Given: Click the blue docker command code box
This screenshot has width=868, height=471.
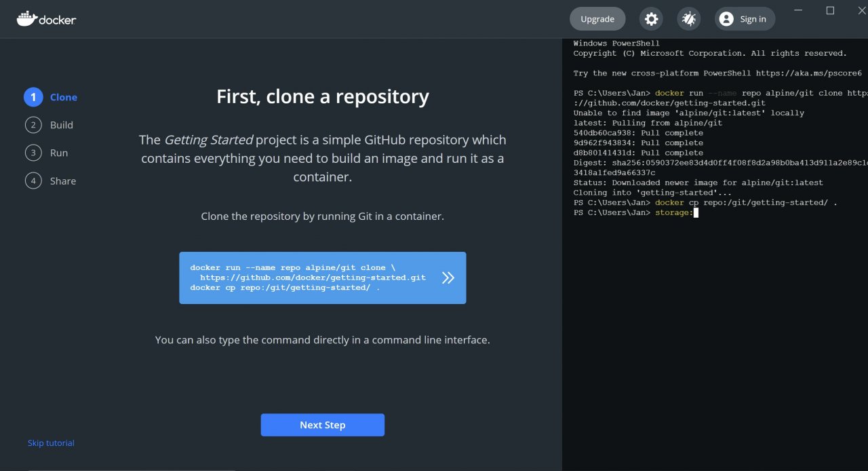Looking at the screenshot, I should pyautogui.click(x=312, y=278).
